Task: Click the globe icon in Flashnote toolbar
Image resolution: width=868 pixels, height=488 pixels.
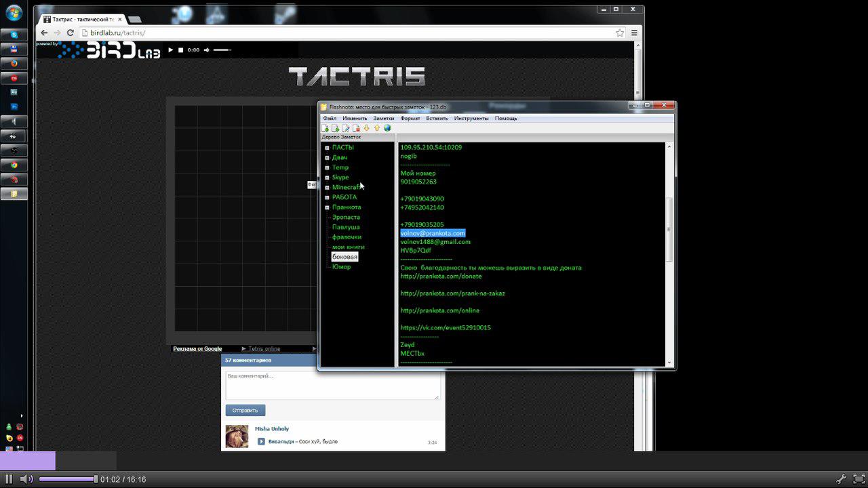Action: [x=387, y=128]
